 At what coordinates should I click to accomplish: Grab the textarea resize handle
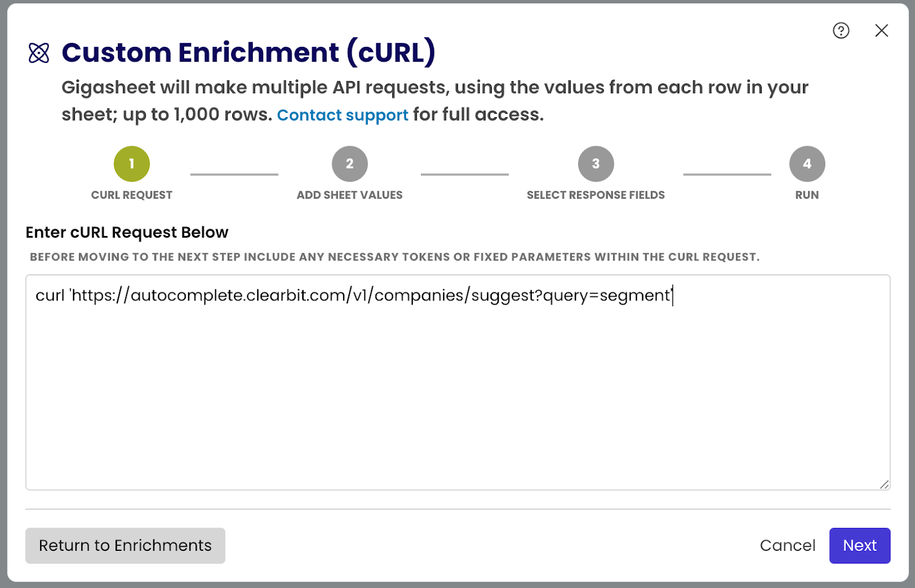coord(884,484)
